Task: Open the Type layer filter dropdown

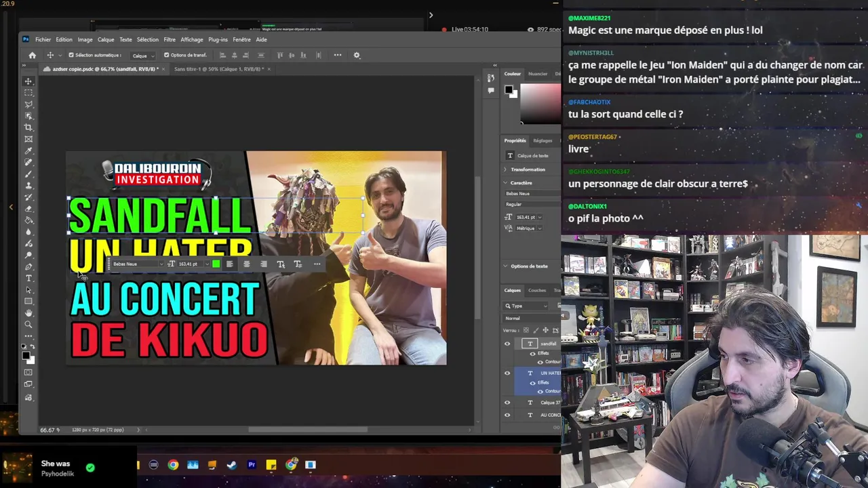Action: tap(526, 306)
